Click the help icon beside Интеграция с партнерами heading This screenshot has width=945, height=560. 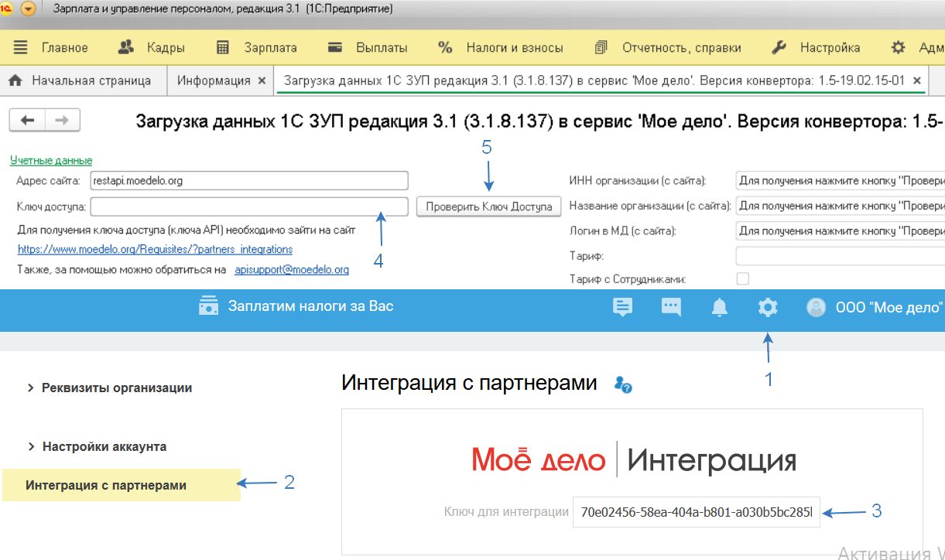(x=622, y=384)
